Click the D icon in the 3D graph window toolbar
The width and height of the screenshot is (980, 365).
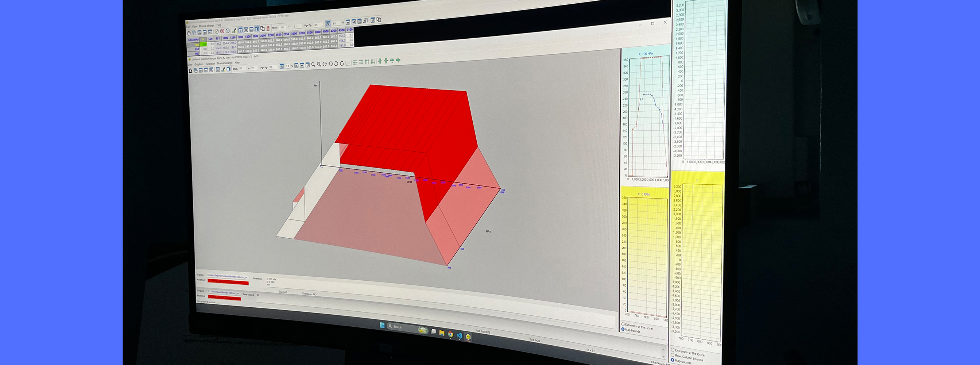tap(218, 70)
